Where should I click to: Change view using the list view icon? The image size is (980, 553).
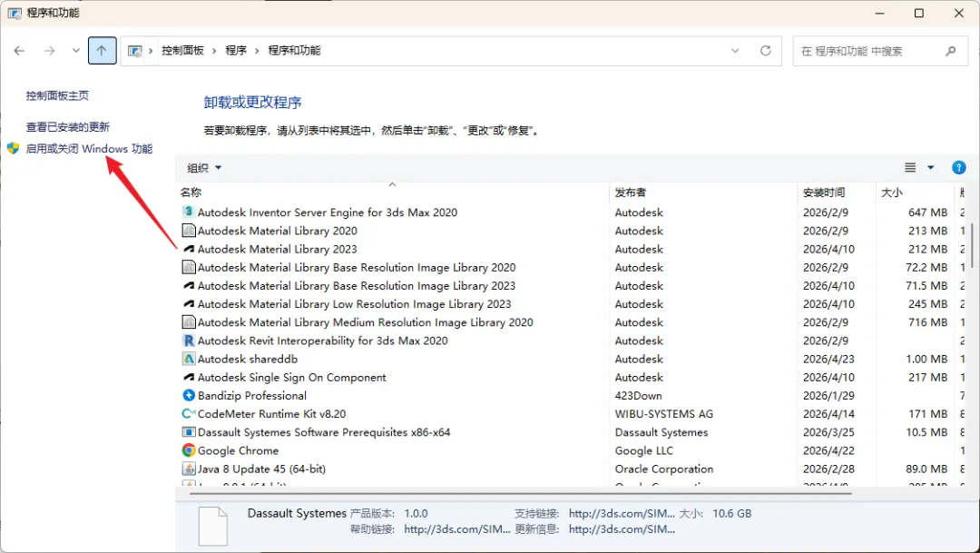(910, 168)
